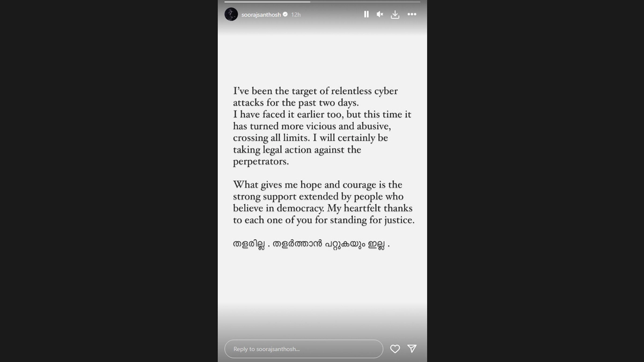644x362 pixels.
Task: Click the filled part of story progress bar
Action: tap(268, 2)
